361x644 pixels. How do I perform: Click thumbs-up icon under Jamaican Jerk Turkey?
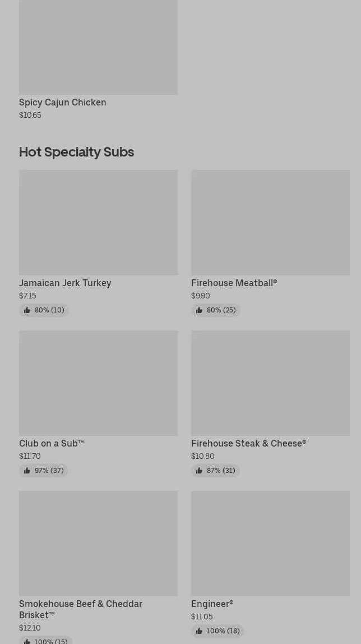coord(27,310)
